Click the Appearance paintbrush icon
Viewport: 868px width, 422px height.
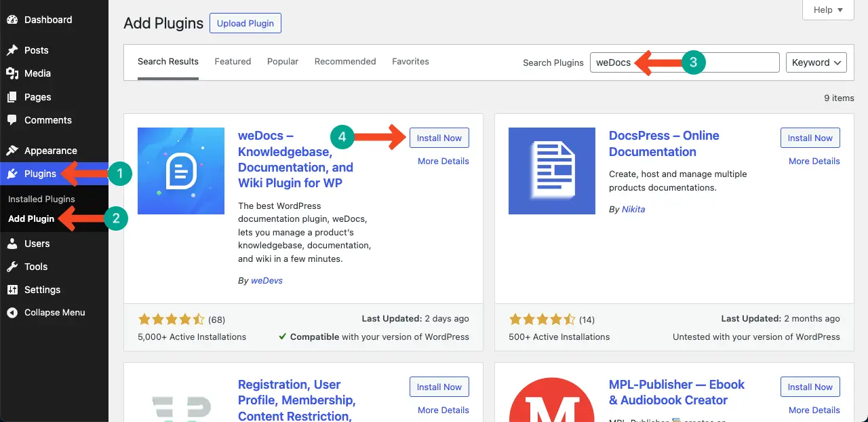coord(12,151)
